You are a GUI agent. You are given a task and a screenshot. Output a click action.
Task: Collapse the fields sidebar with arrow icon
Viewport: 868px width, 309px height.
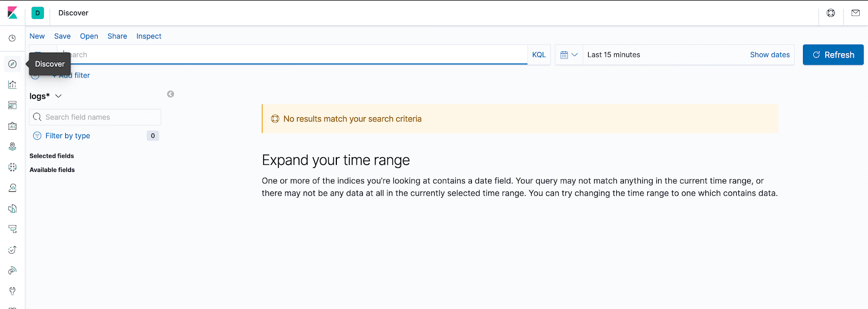click(x=170, y=94)
